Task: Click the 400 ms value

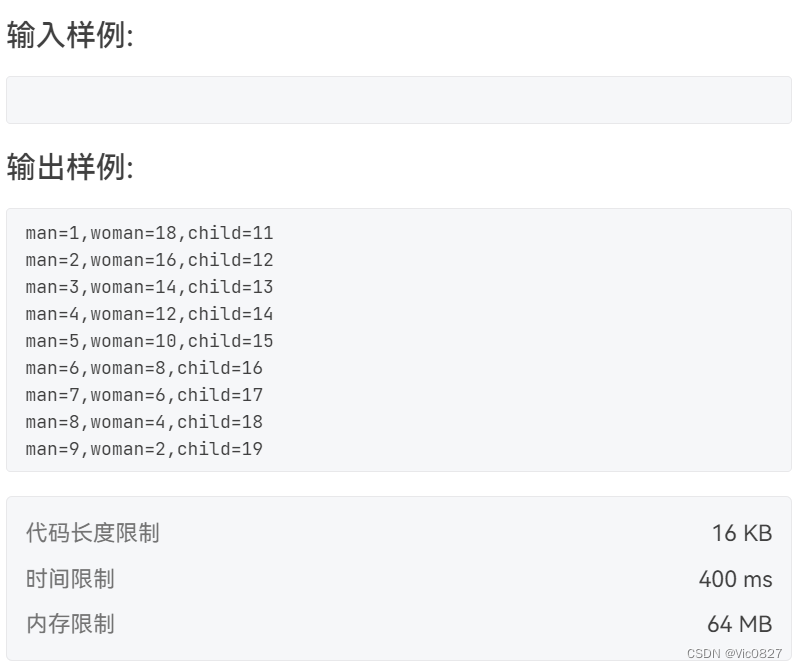Action: [735, 579]
